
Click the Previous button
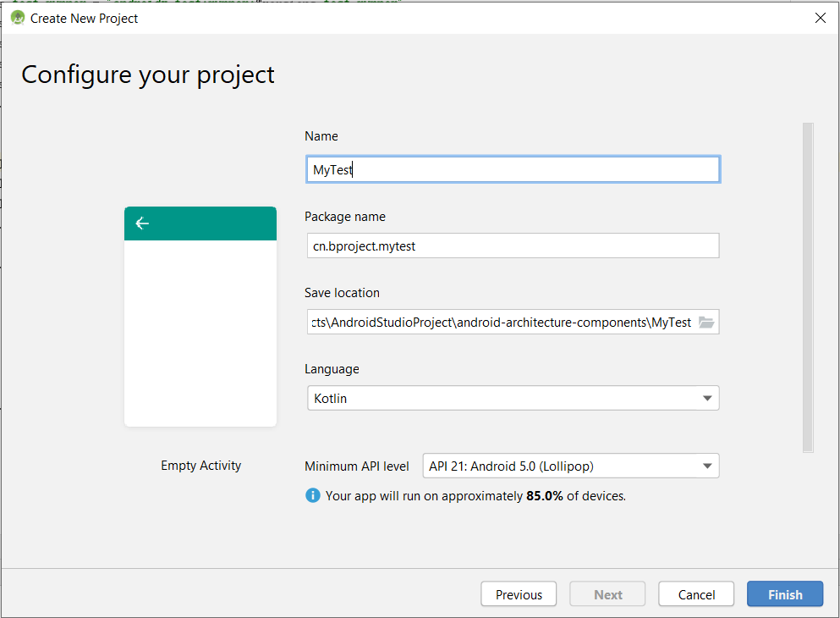[x=518, y=593]
